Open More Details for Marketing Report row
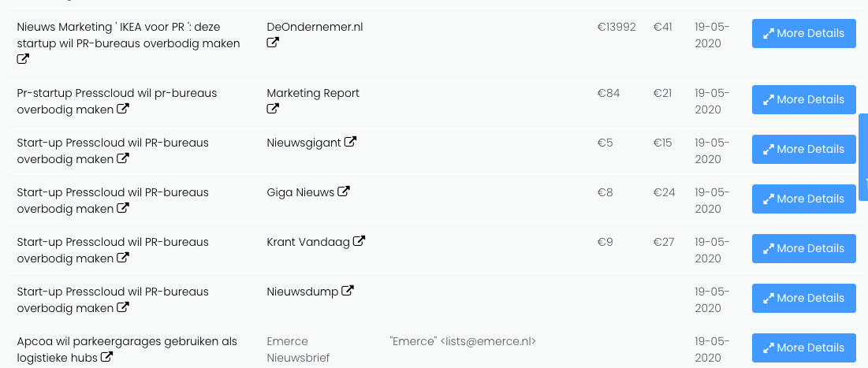 803,100
